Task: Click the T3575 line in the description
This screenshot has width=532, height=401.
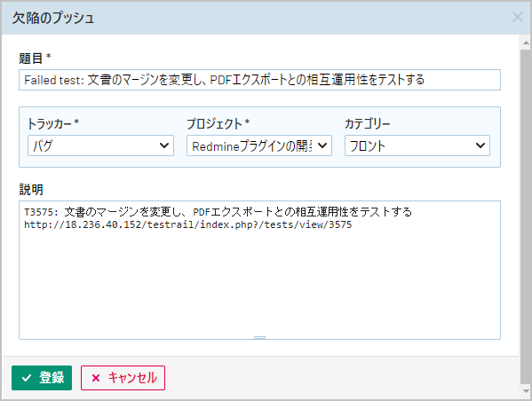Action: click(218, 212)
